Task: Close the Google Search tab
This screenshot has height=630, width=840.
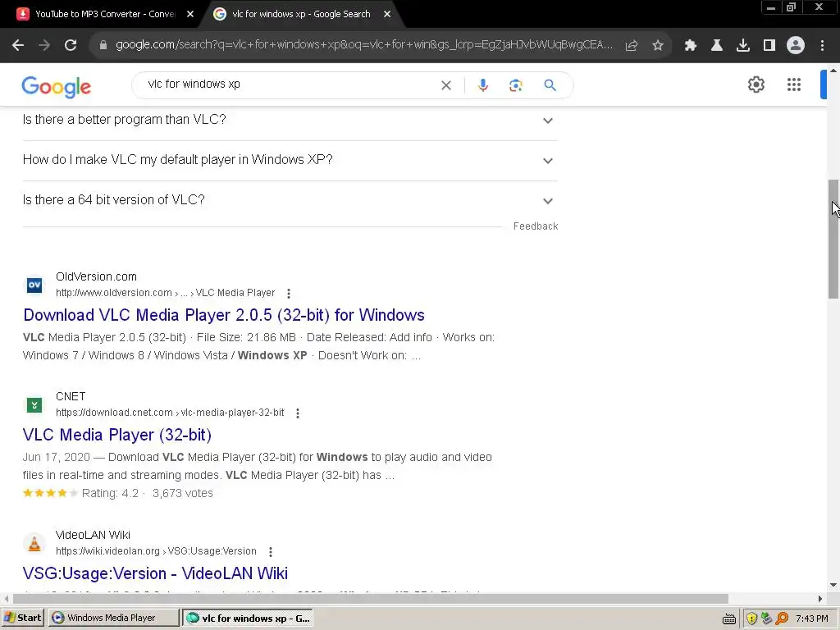Action: [387, 15]
